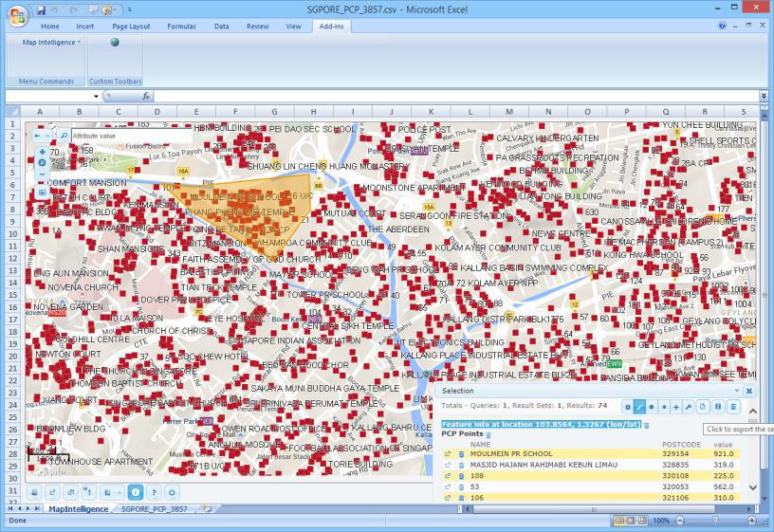Open the Insert ribbon tab
The image size is (774, 532).
pyautogui.click(x=85, y=27)
